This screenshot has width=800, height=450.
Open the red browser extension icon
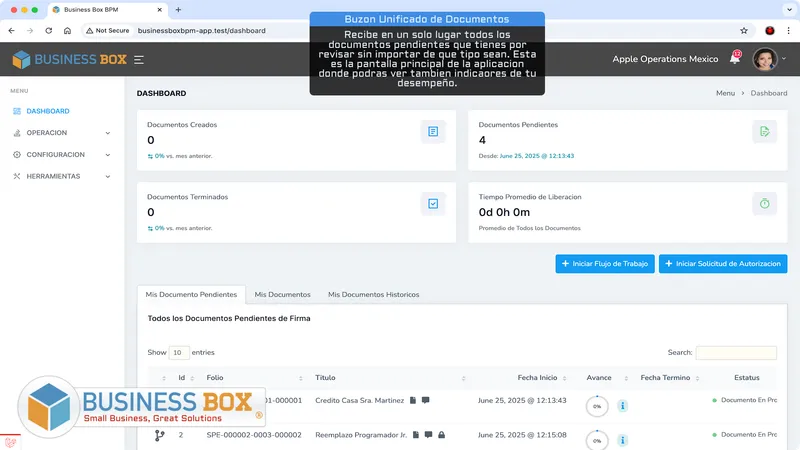tap(770, 31)
